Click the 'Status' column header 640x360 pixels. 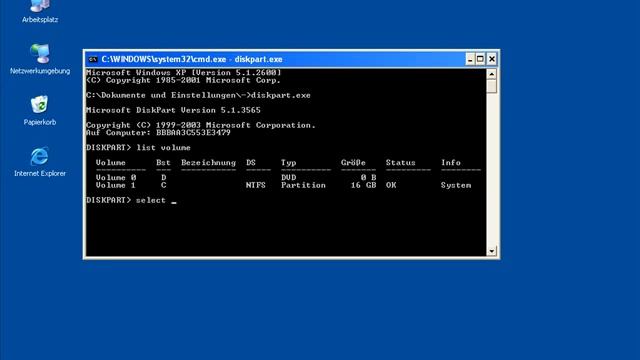[x=400, y=162]
